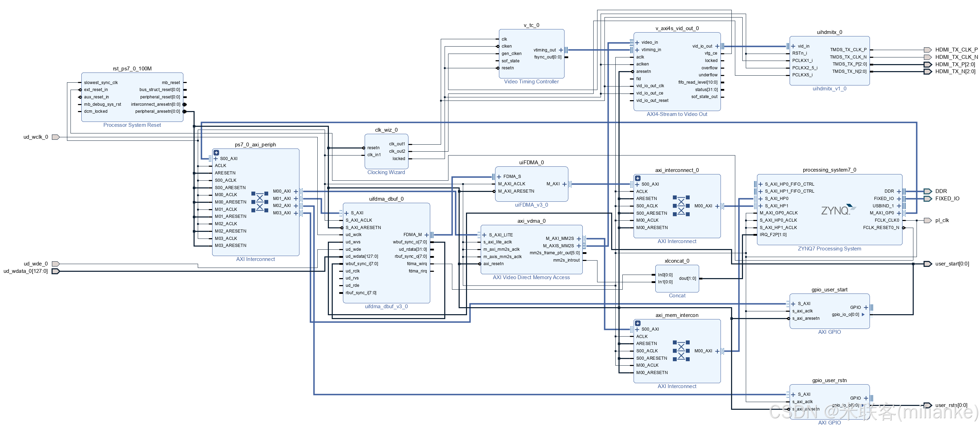Click the crossbar icon inside axi_interconnect_0

point(681,206)
